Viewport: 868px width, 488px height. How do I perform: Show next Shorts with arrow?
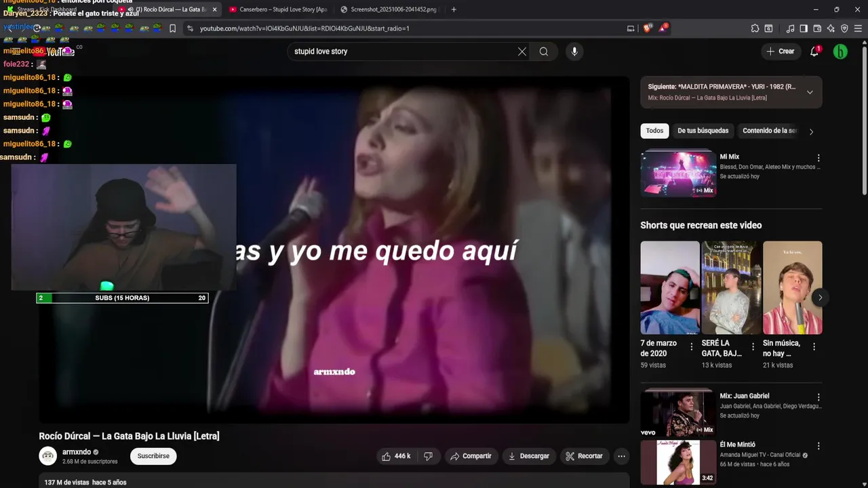(x=820, y=298)
